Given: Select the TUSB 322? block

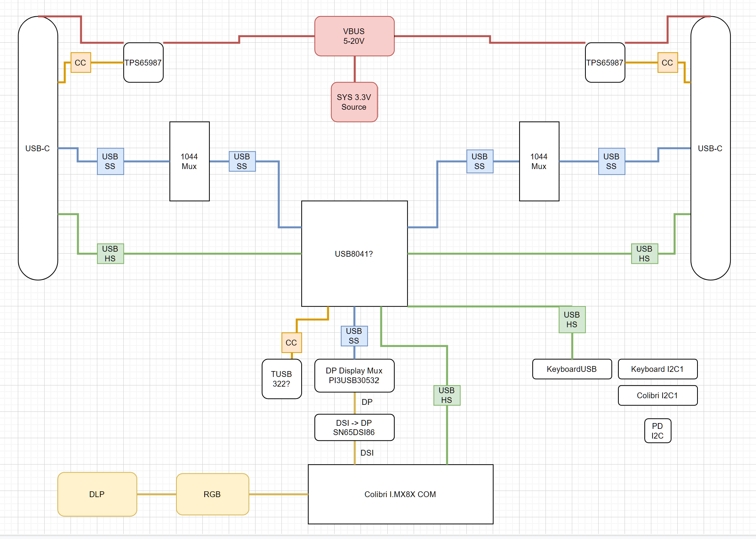Looking at the screenshot, I should tap(282, 379).
